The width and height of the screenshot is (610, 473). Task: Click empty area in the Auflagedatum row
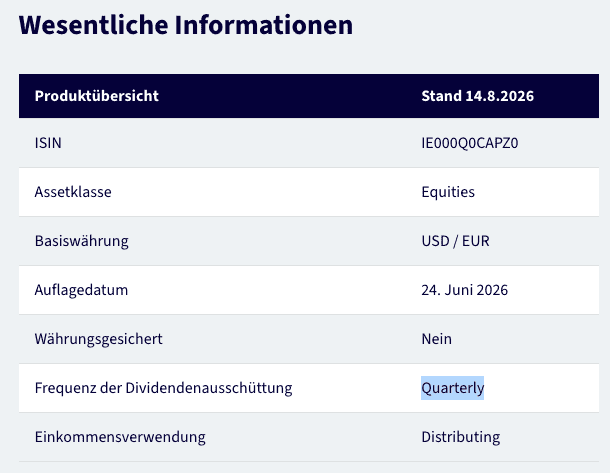tap(272, 290)
